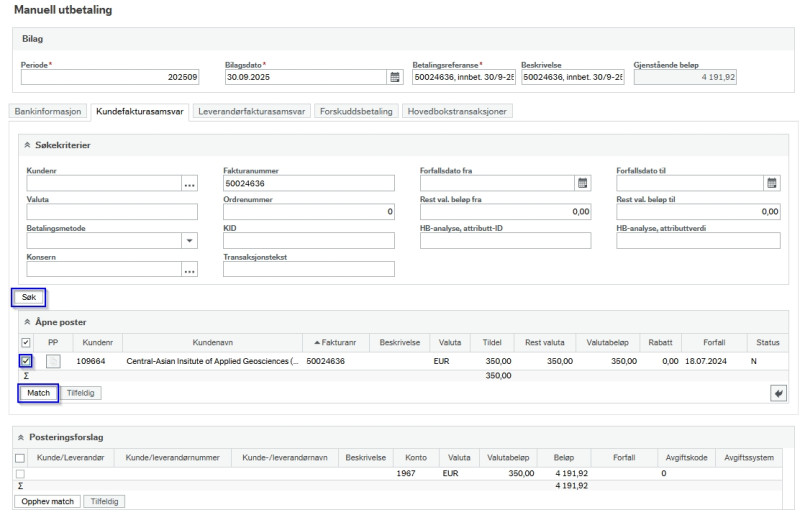This screenshot has width=800, height=515.
Task: Click customer name Central-Asian Insitute of Applied Geosciences
Action: coord(212,361)
